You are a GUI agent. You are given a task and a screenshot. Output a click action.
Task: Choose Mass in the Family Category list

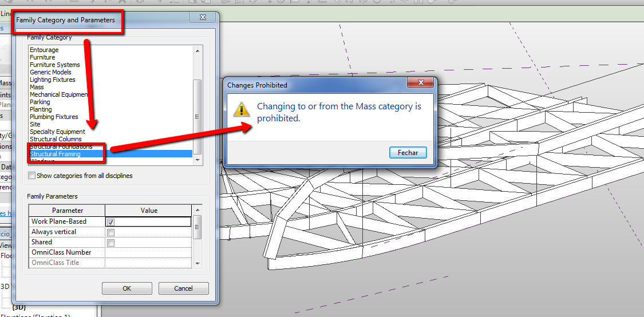click(x=37, y=87)
